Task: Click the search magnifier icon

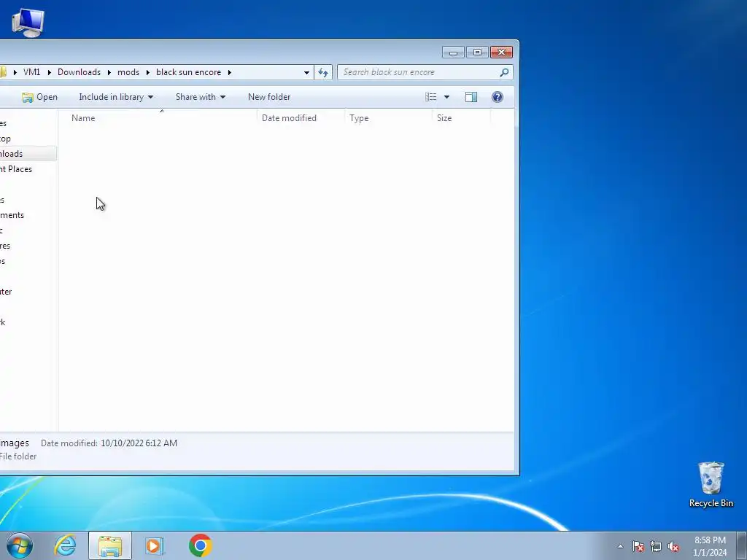Action: click(504, 72)
